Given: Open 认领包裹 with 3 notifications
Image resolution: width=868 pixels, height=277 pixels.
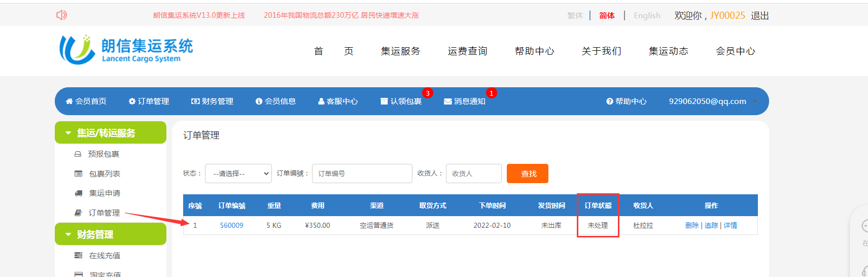Looking at the screenshot, I should pyautogui.click(x=401, y=101).
